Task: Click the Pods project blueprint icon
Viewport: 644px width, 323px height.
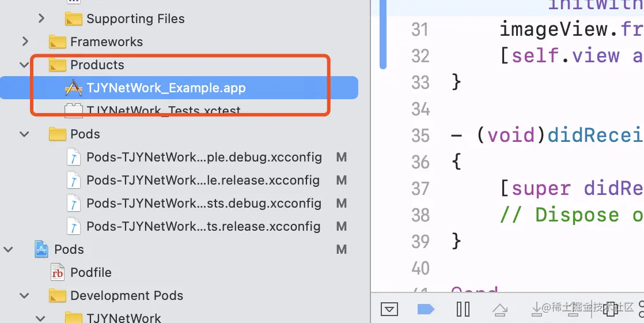Action: tap(41, 249)
